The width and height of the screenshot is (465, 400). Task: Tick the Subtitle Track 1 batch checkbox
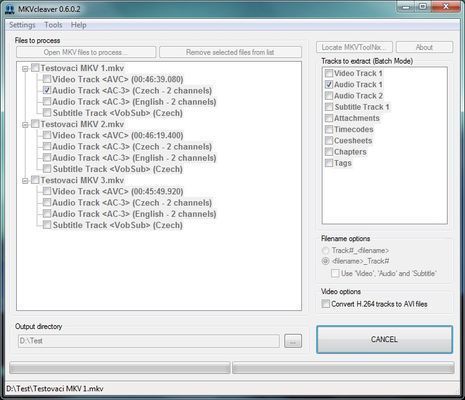coord(329,107)
